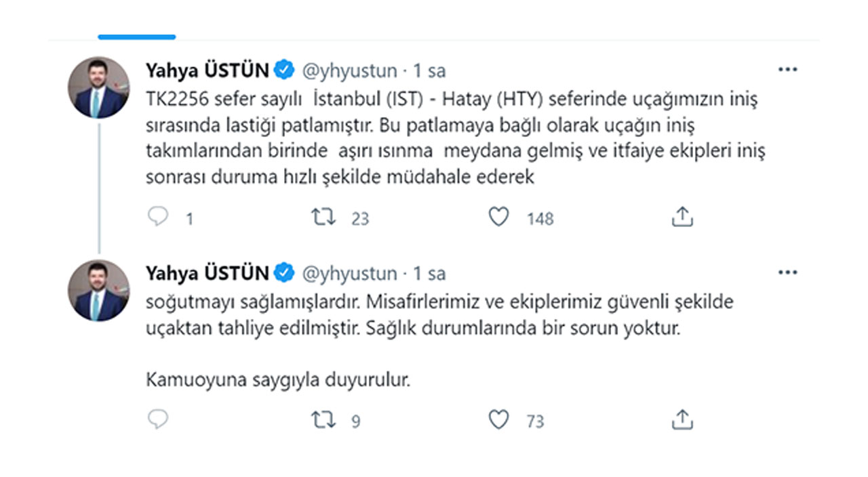
Task: Click the Yahya ÜSTÜN name in first tweet
Action: click(x=207, y=70)
